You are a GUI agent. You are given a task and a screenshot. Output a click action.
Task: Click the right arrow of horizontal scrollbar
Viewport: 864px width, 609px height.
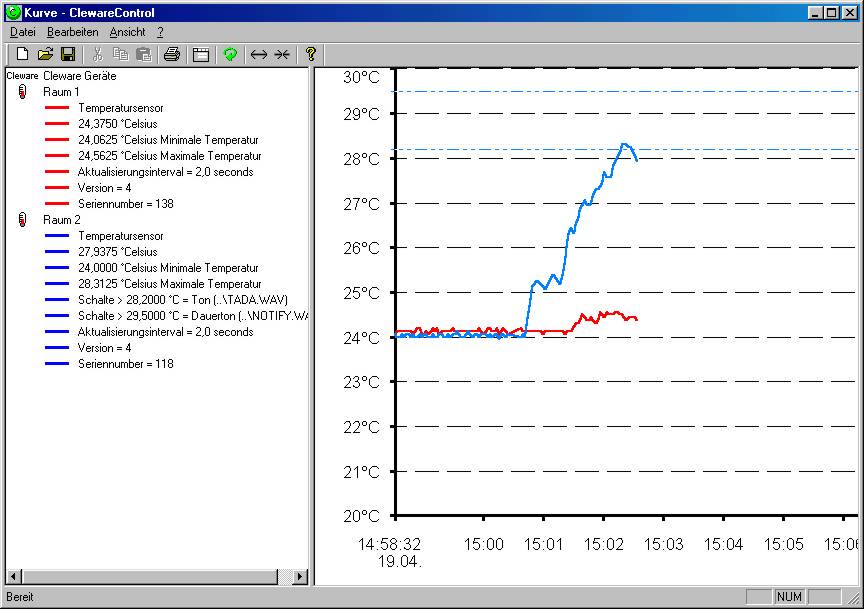pyautogui.click(x=299, y=577)
